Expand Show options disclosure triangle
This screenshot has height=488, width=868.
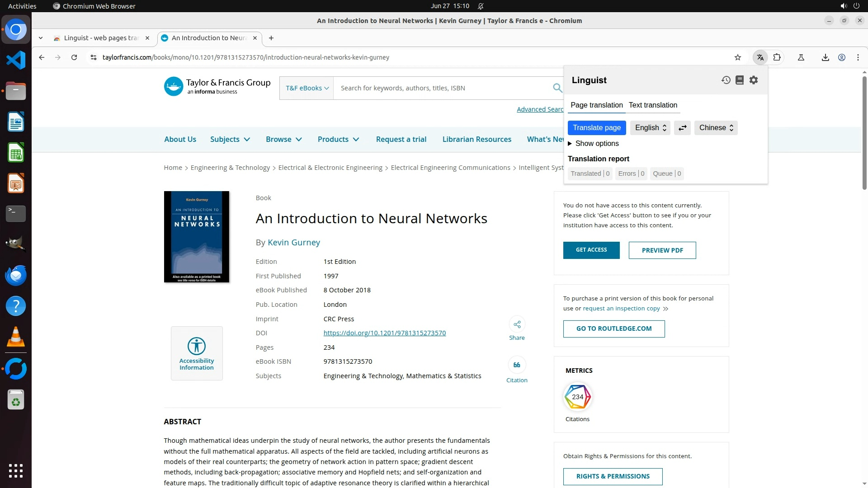(570, 144)
